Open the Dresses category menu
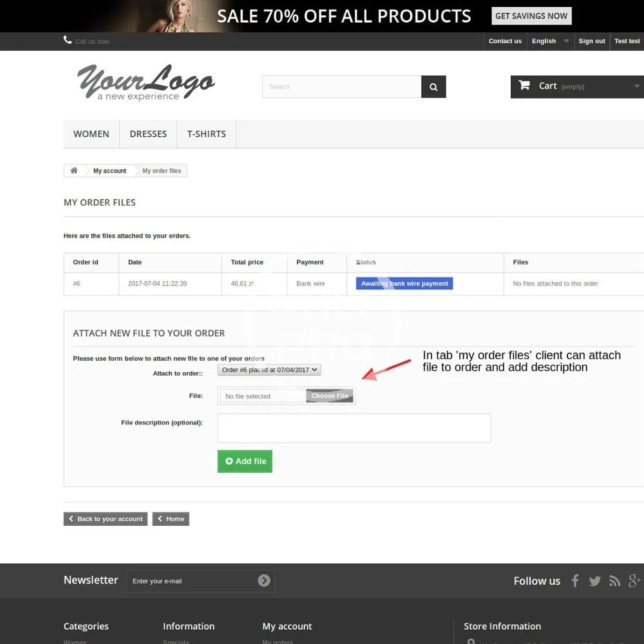Viewport: 644px width, 644px height. (148, 134)
